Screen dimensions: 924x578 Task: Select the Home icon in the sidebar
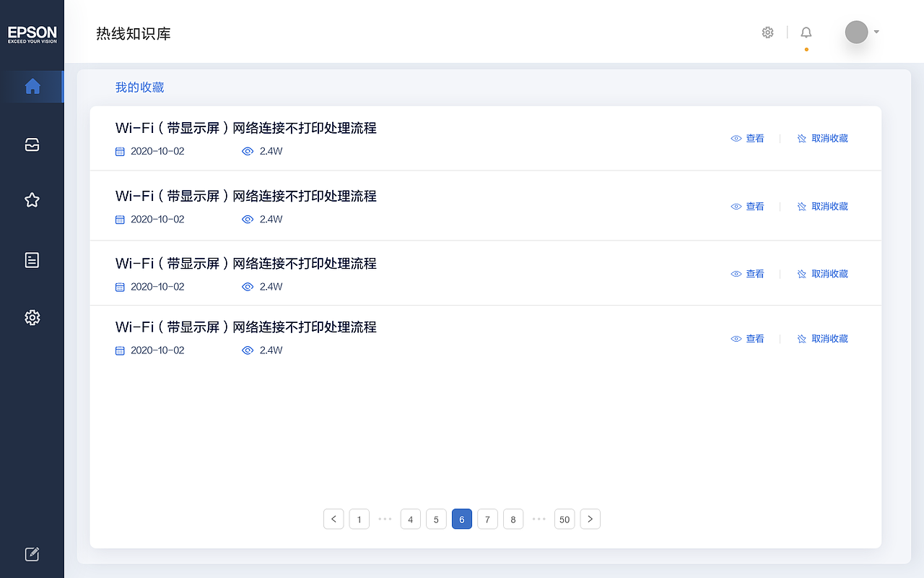(x=32, y=86)
